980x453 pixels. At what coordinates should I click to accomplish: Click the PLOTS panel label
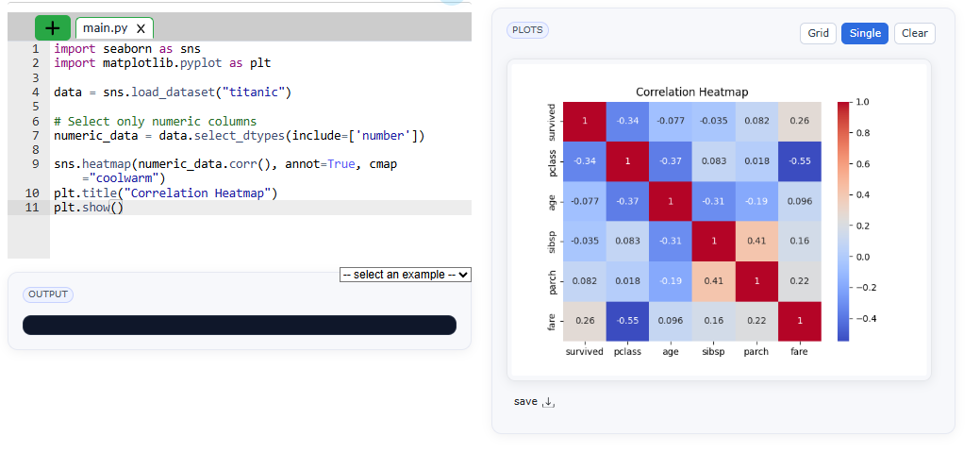click(527, 30)
